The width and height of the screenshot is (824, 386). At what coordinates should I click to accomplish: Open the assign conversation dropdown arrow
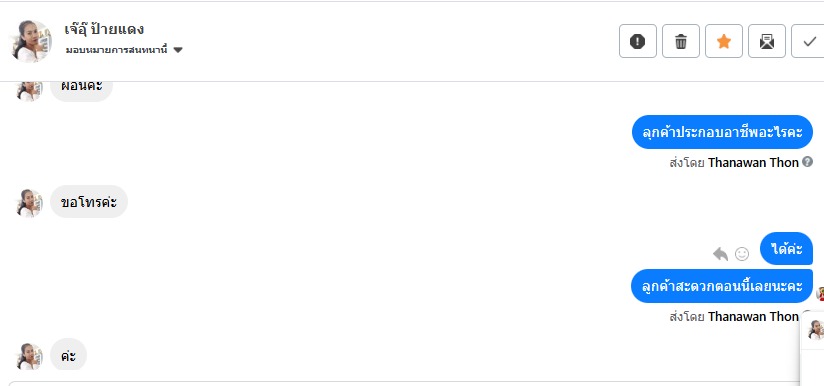click(x=178, y=50)
